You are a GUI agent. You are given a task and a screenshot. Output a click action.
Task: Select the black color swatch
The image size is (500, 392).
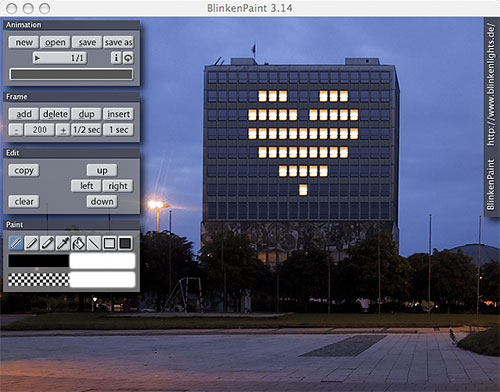point(39,261)
